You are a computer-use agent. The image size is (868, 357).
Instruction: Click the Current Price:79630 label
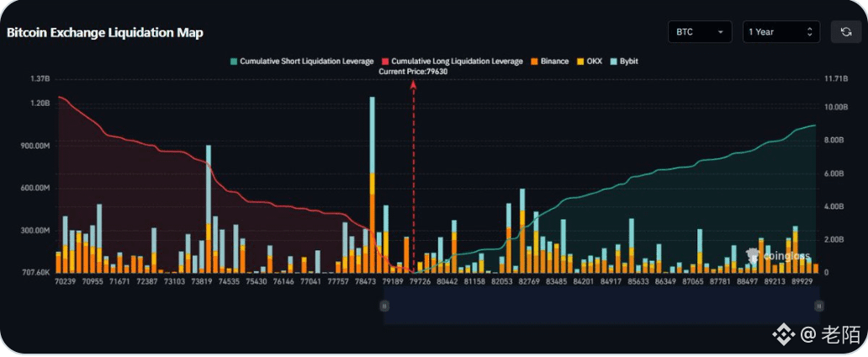[x=413, y=72]
